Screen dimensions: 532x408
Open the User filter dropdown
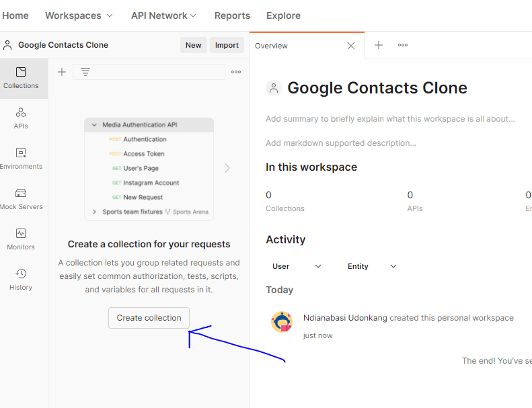click(x=297, y=266)
